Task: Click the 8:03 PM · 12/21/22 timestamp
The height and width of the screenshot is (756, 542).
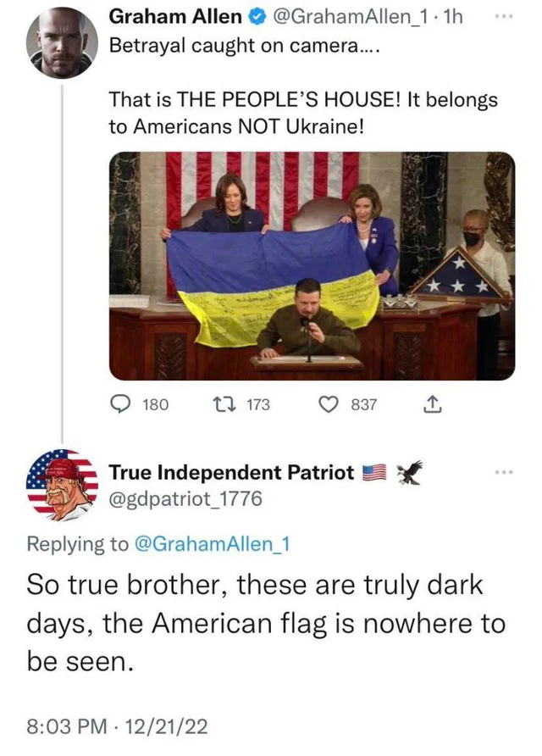Action: [118, 726]
